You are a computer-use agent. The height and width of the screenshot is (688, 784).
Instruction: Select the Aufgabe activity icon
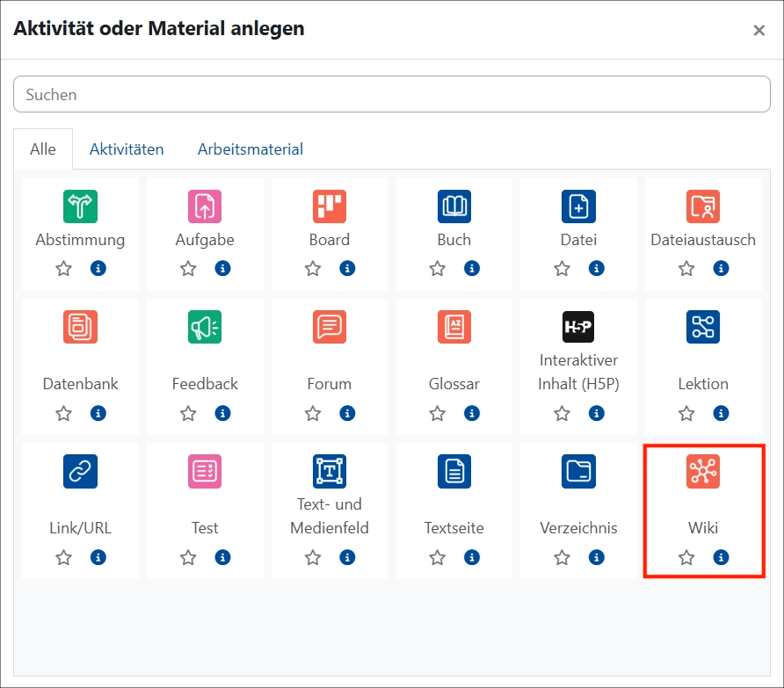[x=204, y=206]
